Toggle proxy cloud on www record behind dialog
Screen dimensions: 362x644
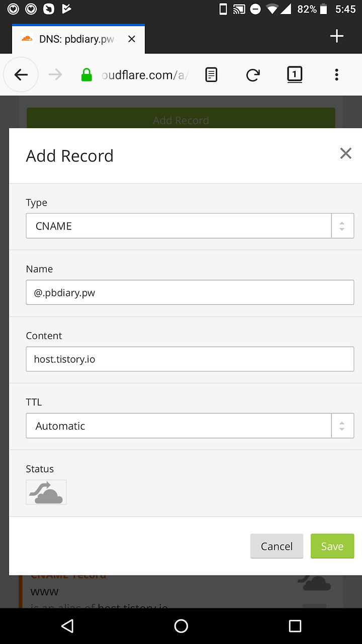coord(314,583)
